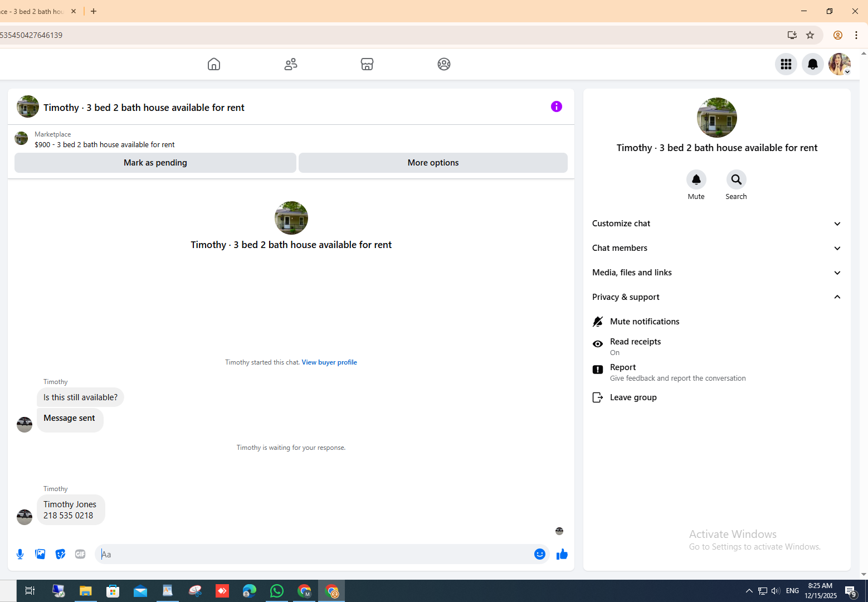The height and width of the screenshot is (602, 868).
Task: Expand Chat members section
Action: coord(717,248)
